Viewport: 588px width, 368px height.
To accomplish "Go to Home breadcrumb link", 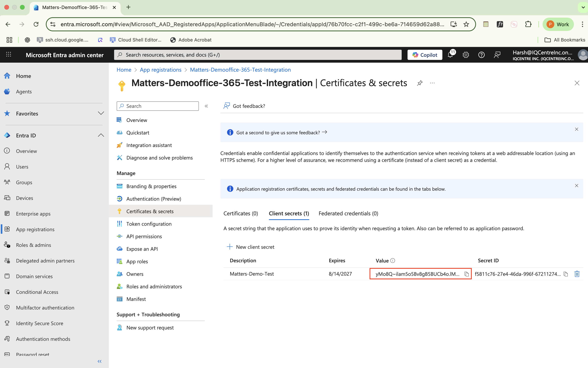I will 124,70.
